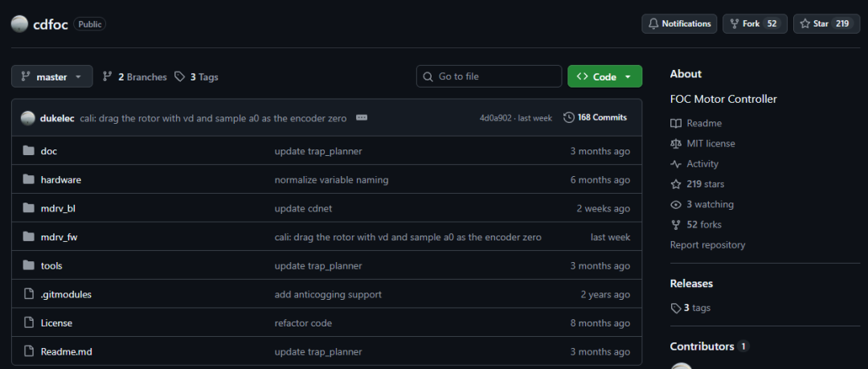
Task: Click the Public visibility badge
Action: tap(90, 24)
